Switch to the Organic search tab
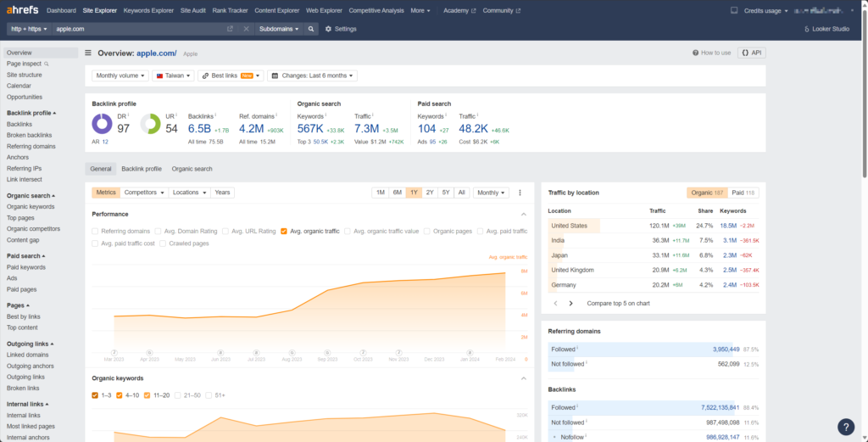The height and width of the screenshot is (442, 868). [192, 168]
